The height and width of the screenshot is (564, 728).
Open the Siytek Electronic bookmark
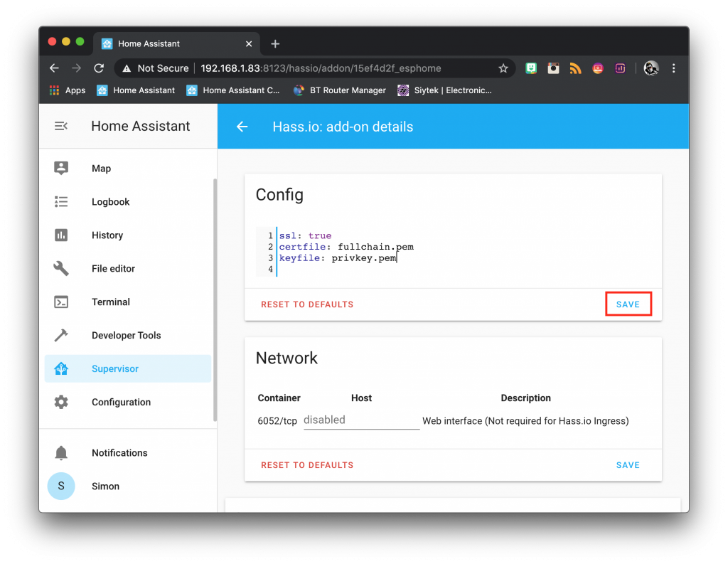coord(445,90)
